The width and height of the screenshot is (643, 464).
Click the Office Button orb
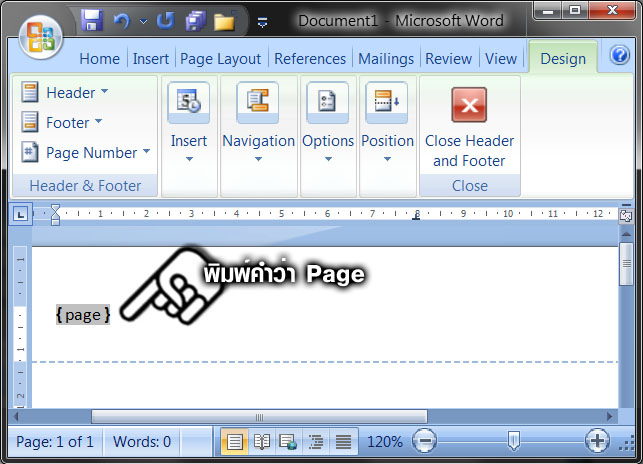(x=41, y=37)
